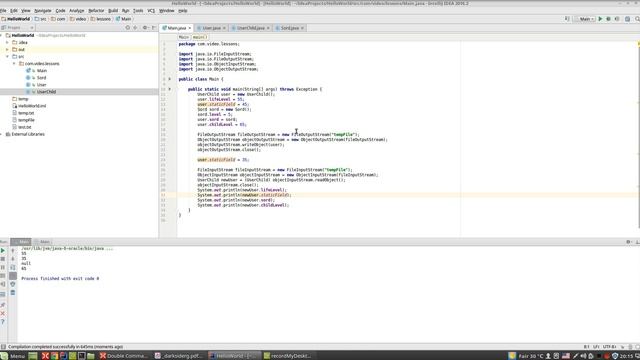Open Project panel settings gear

click(145, 28)
